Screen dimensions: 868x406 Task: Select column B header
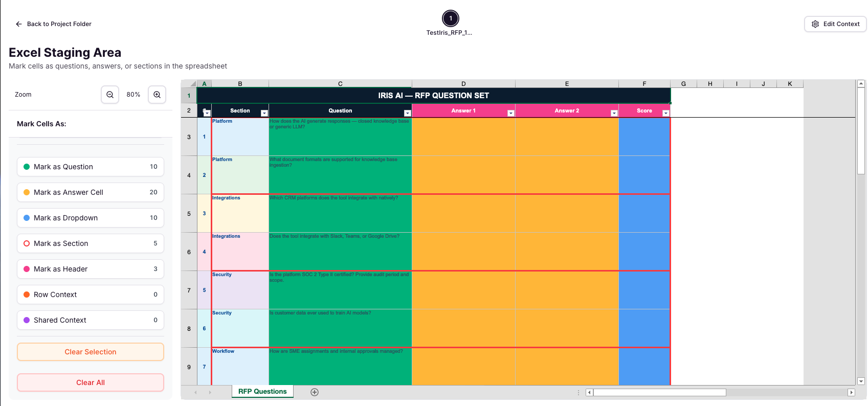click(x=240, y=84)
